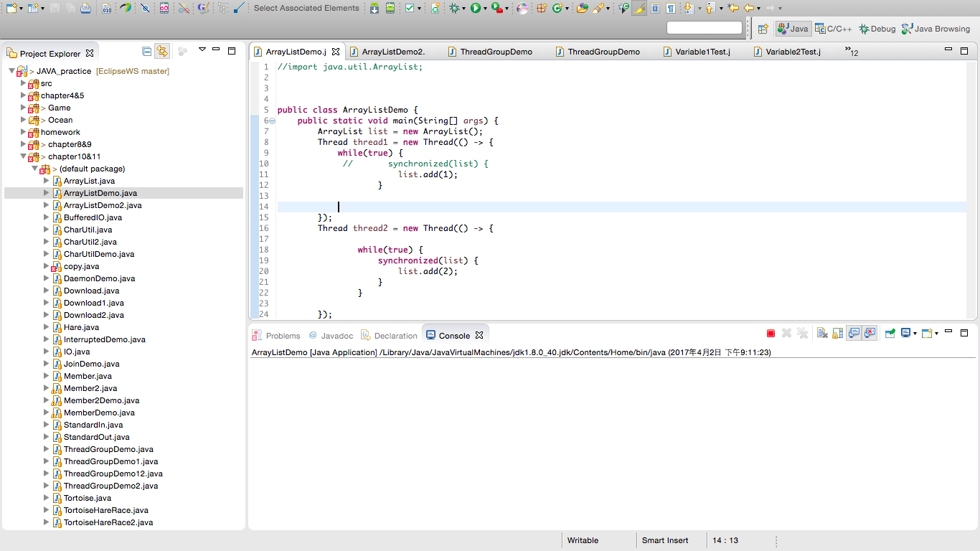Click Last Edit Location arrow icon
The width and height of the screenshot is (980, 551).
tap(732, 8)
